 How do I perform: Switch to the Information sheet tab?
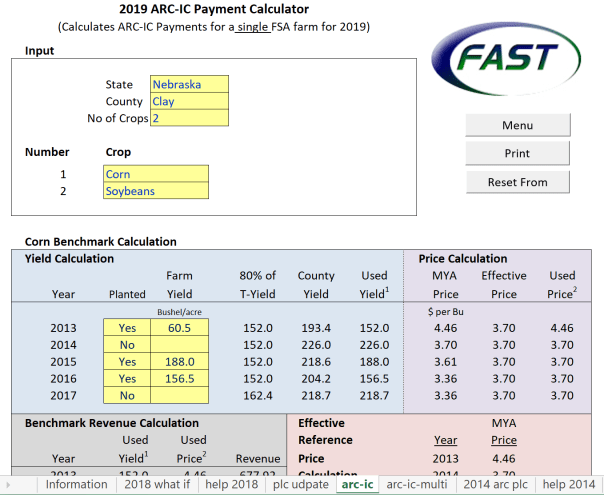click(x=77, y=484)
